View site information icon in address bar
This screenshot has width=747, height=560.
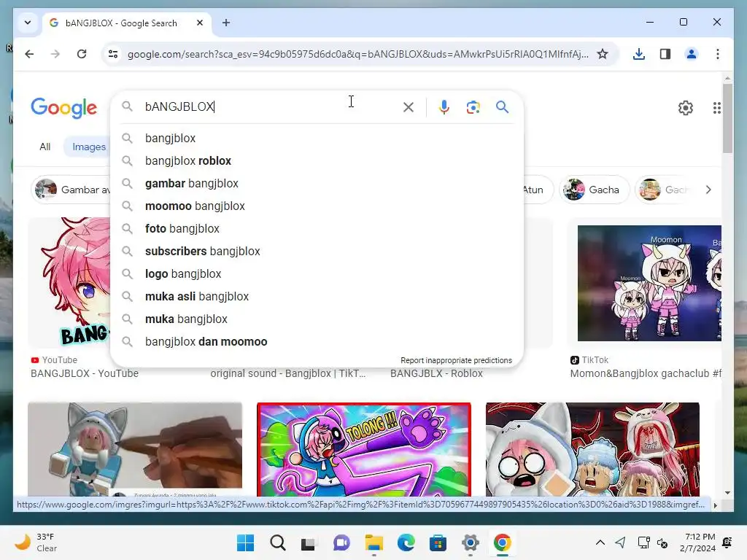[x=113, y=54]
